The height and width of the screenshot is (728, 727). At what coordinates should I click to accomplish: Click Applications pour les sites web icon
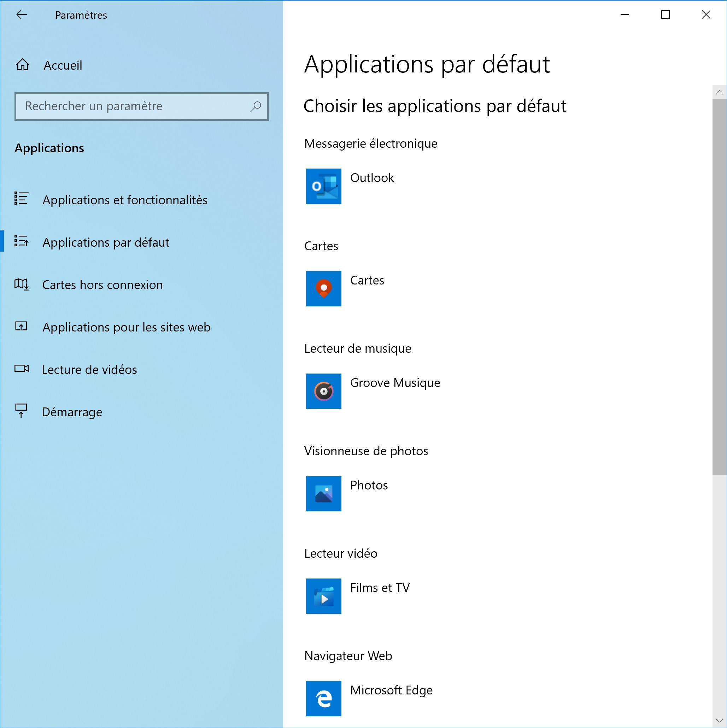point(21,326)
